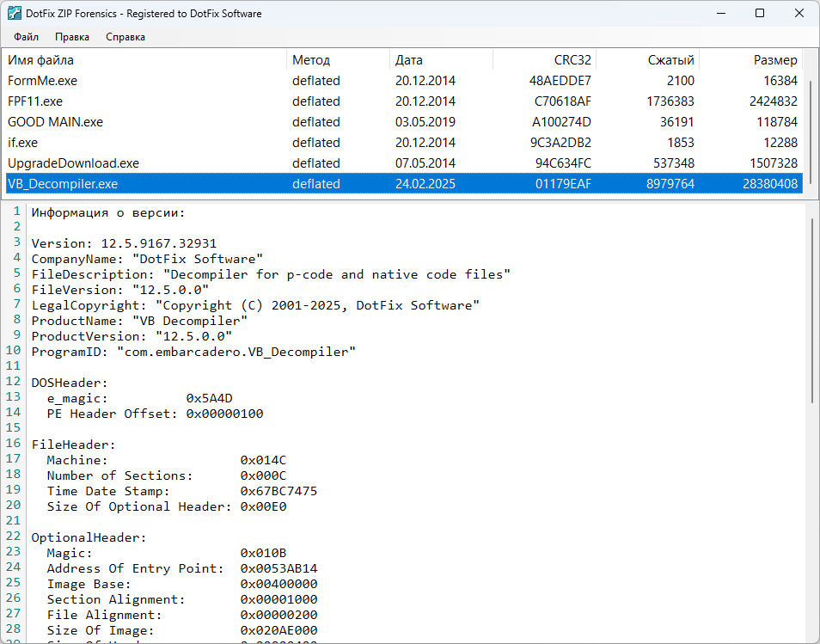Select the FormMe.exe file row
This screenshot has width=820, height=644.
pos(404,81)
